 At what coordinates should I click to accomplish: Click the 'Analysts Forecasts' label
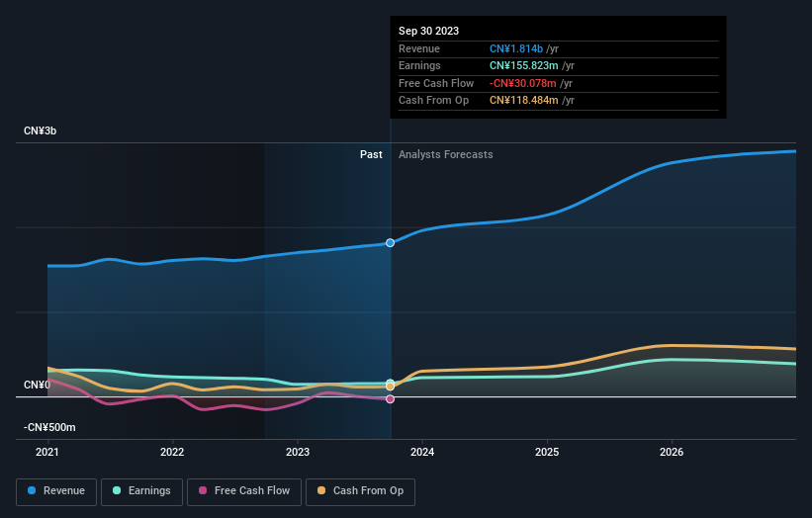(x=445, y=155)
